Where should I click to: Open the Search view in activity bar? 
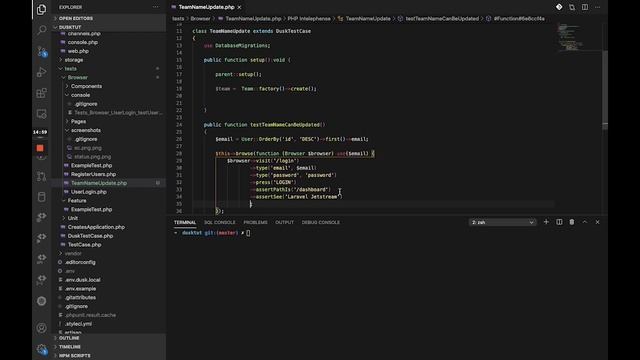click(x=41, y=30)
